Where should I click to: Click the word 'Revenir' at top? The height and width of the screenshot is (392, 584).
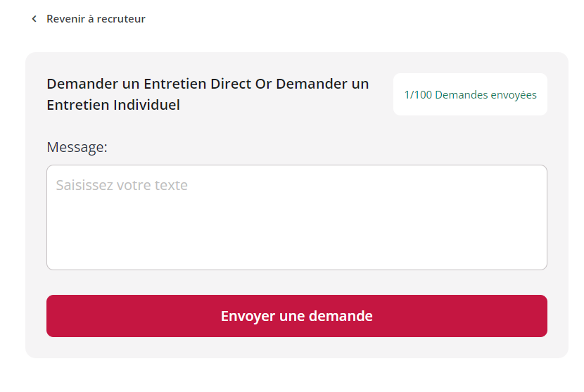[x=66, y=18]
